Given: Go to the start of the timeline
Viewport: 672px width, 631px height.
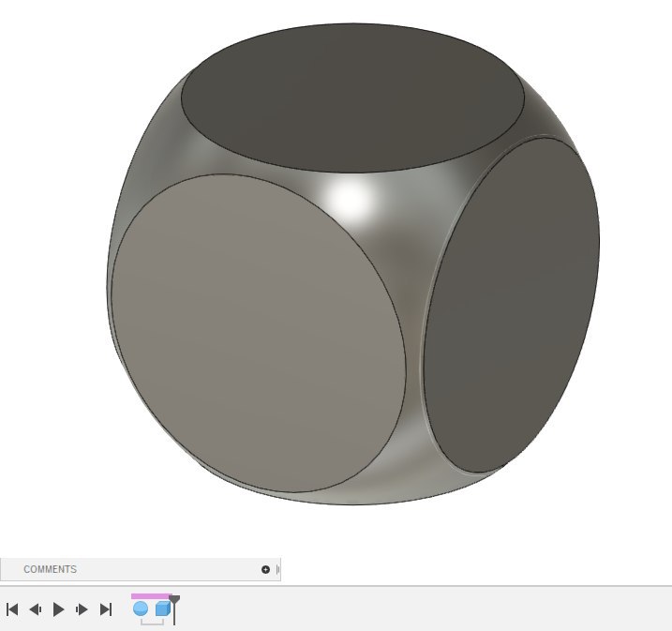Looking at the screenshot, I should pyautogui.click(x=12, y=609).
